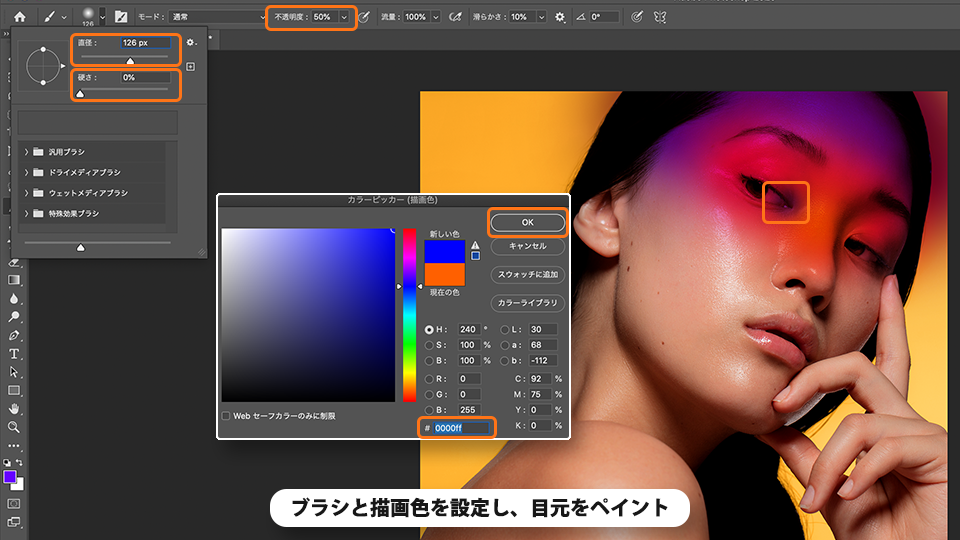Click OK in the color picker

tap(527, 222)
